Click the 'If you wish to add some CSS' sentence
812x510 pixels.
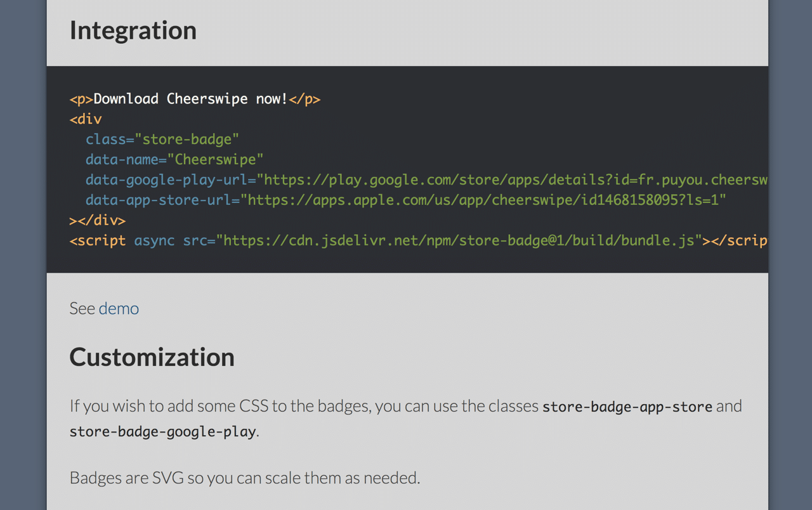(x=406, y=419)
